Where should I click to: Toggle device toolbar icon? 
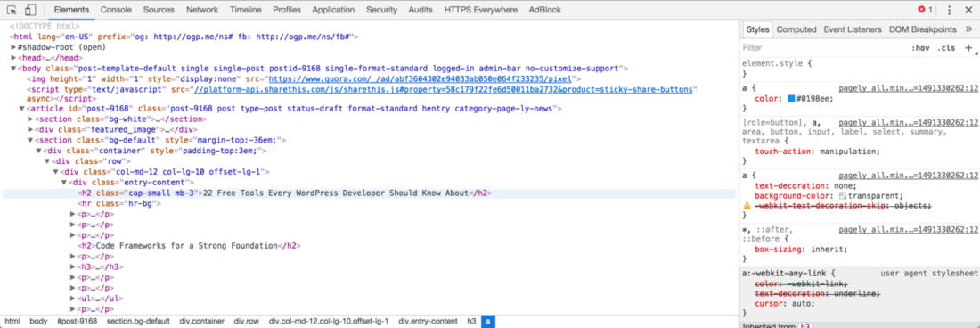tap(30, 10)
